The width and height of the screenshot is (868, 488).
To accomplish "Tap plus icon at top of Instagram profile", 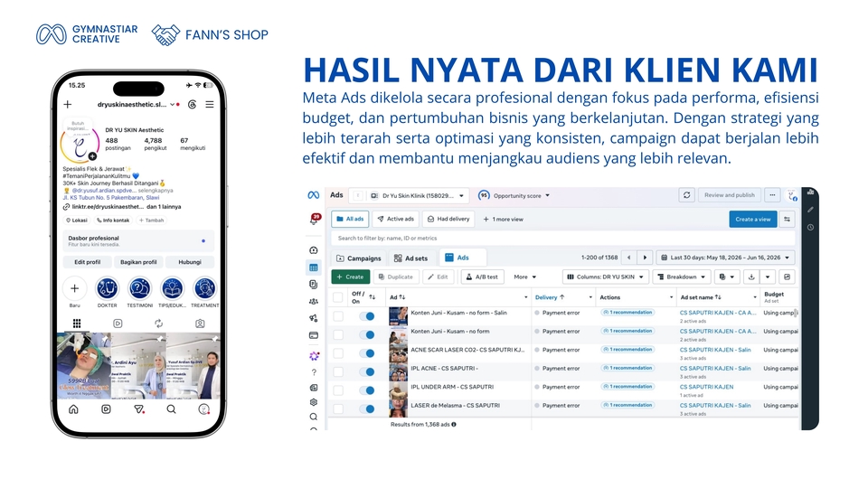I will coord(68,104).
